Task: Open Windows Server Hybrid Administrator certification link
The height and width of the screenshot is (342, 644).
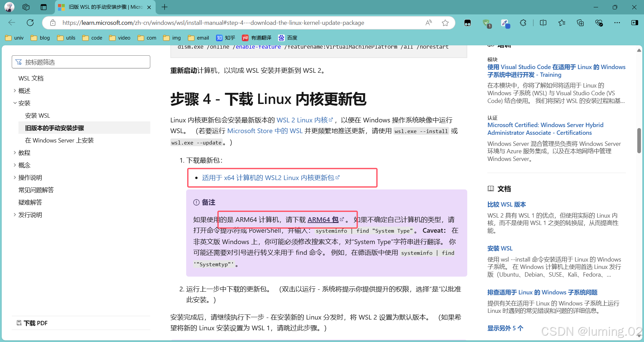Action: (545, 129)
